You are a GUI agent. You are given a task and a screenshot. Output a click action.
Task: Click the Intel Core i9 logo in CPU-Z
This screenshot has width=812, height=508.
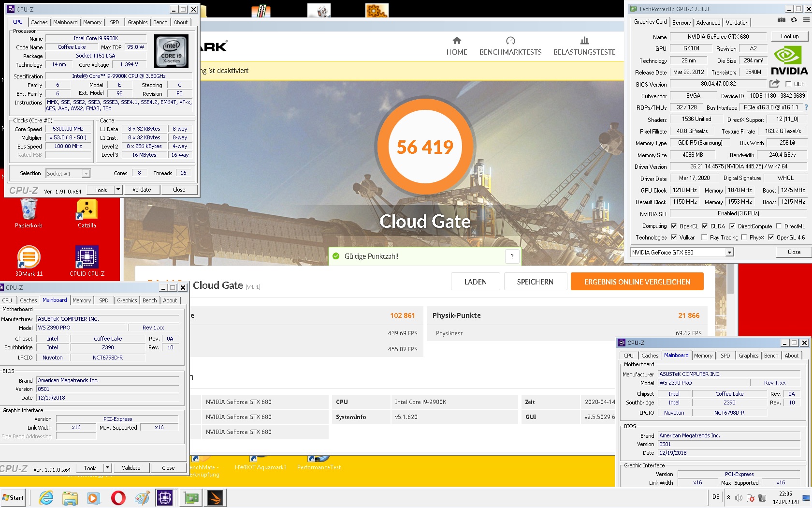[172, 51]
